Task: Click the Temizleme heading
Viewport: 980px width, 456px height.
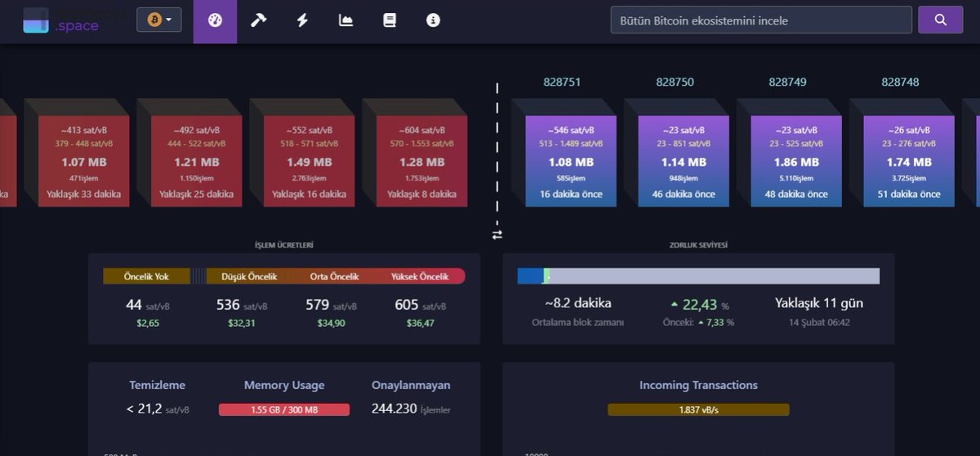Action: point(158,385)
